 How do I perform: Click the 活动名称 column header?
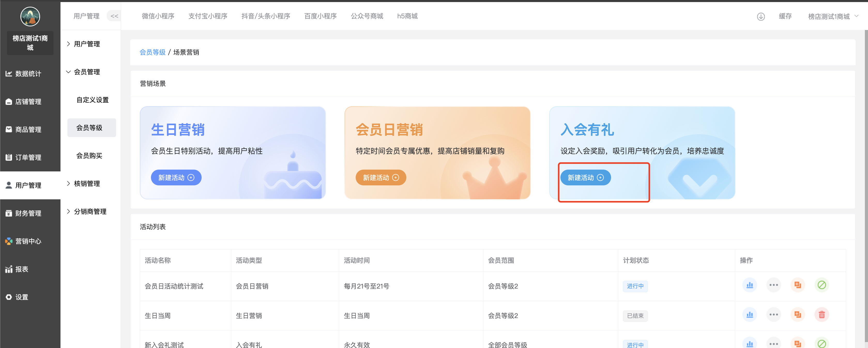click(157, 260)
